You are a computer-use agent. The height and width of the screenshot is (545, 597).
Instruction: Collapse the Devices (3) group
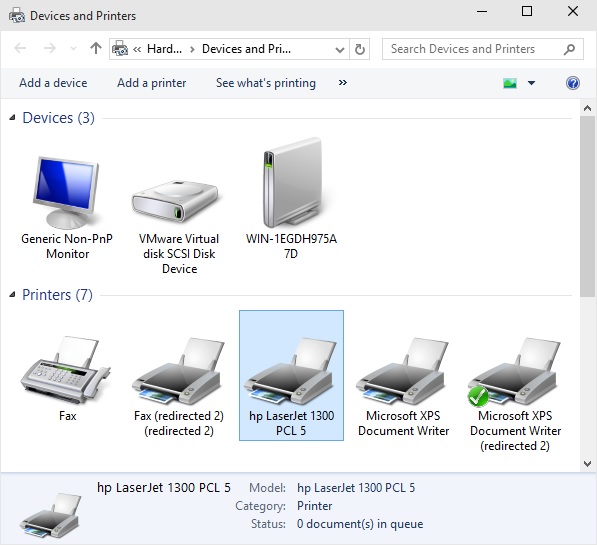(x=12, y=118)
